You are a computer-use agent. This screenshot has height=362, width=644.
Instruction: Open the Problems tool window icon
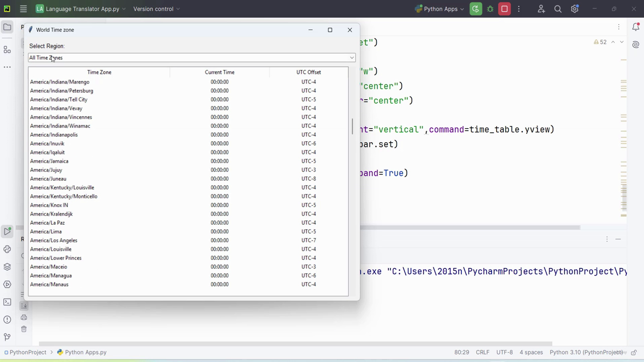tap(7, 319)
